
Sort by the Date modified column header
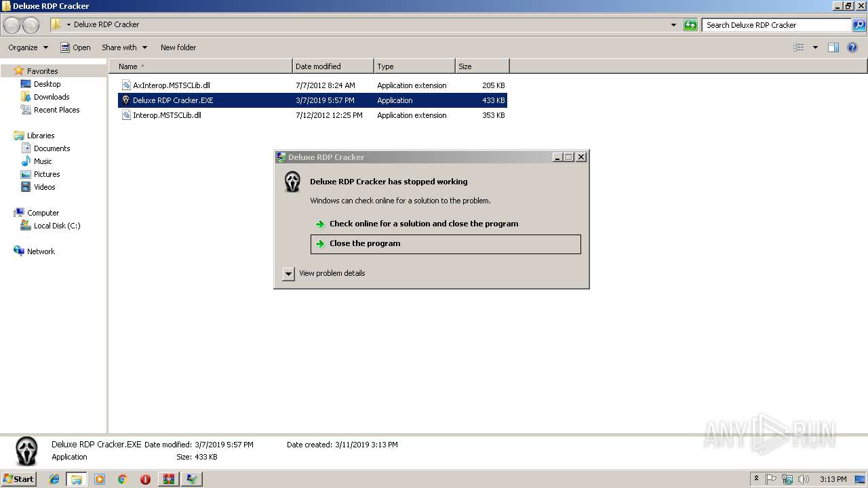(333, 66)
